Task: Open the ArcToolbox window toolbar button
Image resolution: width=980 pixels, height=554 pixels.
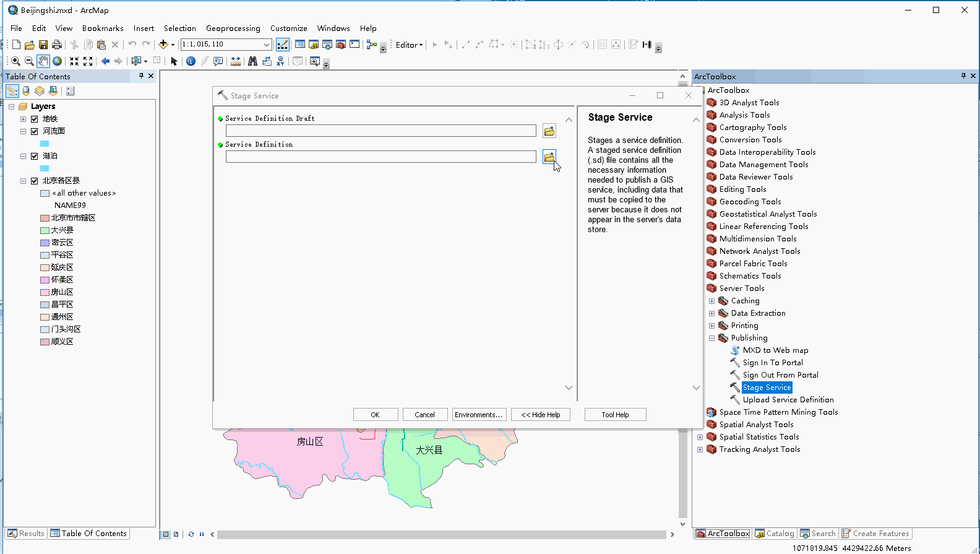Action: [x=341, y=45]
